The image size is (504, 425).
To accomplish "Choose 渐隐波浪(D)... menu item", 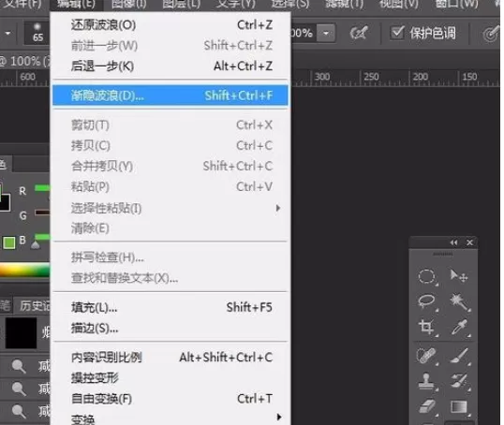I will (x=170, y=95).
